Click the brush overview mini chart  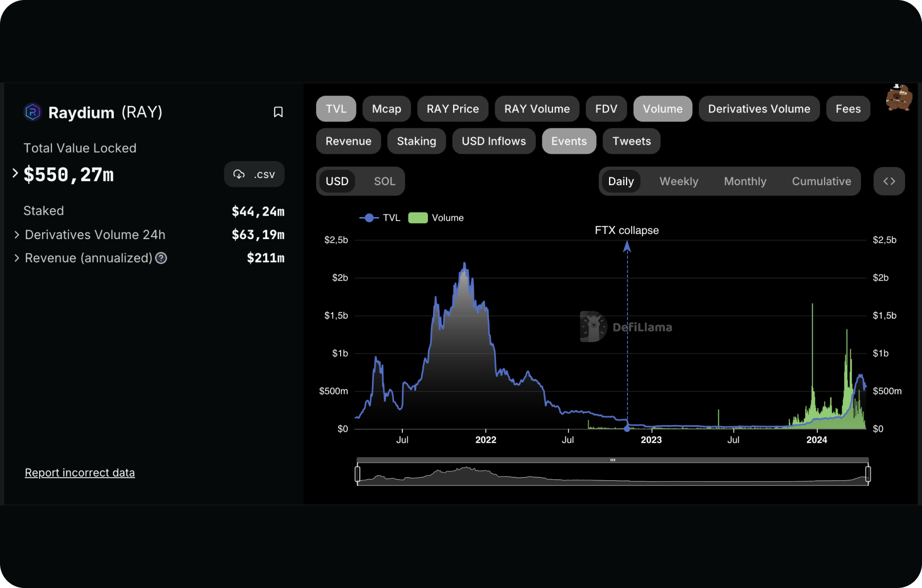613,474
